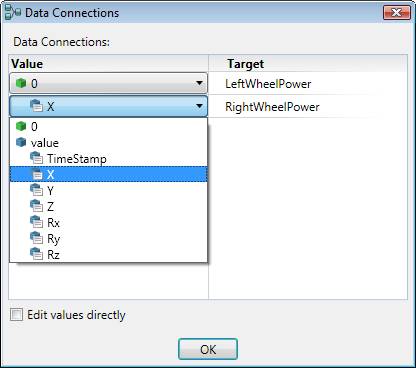Click the LeftWheelPower combo box showing 0
The height and width of the screenshot is (368, 416).
(108, 83)
